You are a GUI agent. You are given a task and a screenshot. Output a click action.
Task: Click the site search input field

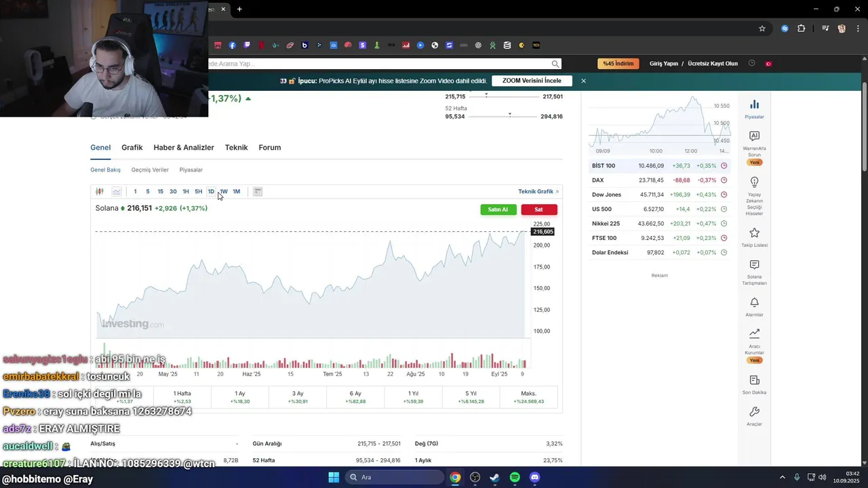pos(383,64)
